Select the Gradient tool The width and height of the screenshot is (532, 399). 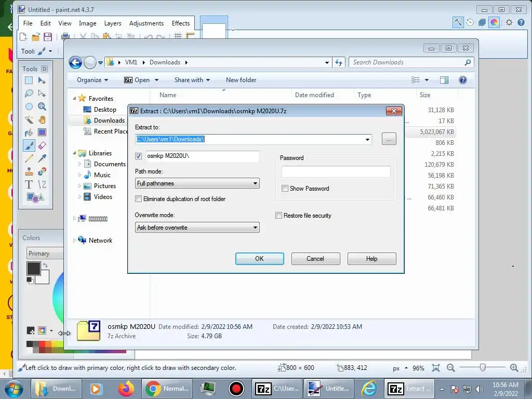point(42,132)
